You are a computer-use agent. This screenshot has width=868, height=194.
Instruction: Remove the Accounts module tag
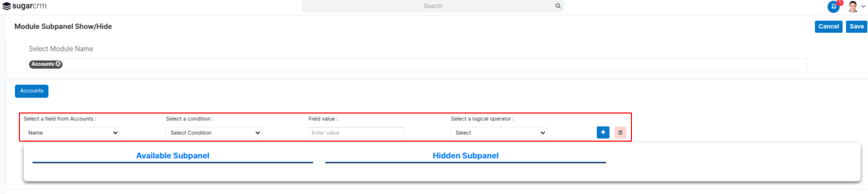58,64
